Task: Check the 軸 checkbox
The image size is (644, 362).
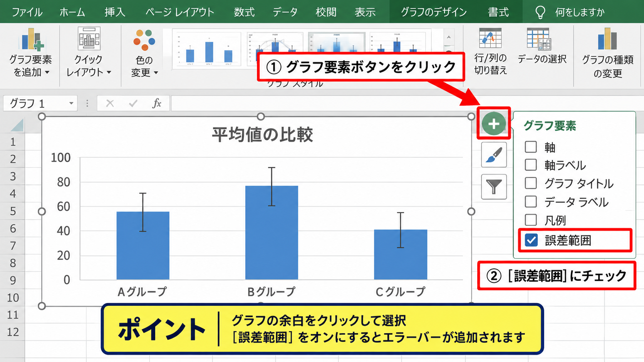Action: [x=531, y=147]
